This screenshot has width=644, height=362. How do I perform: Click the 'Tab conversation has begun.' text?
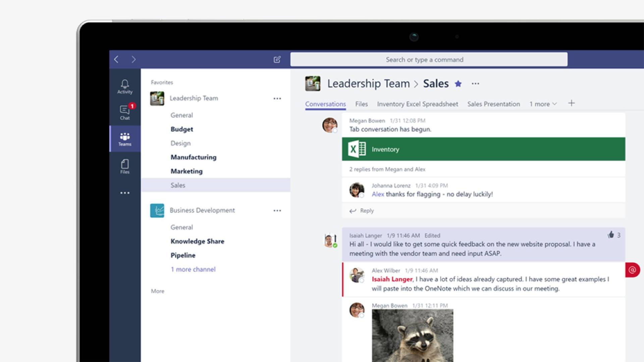point(390,129)
